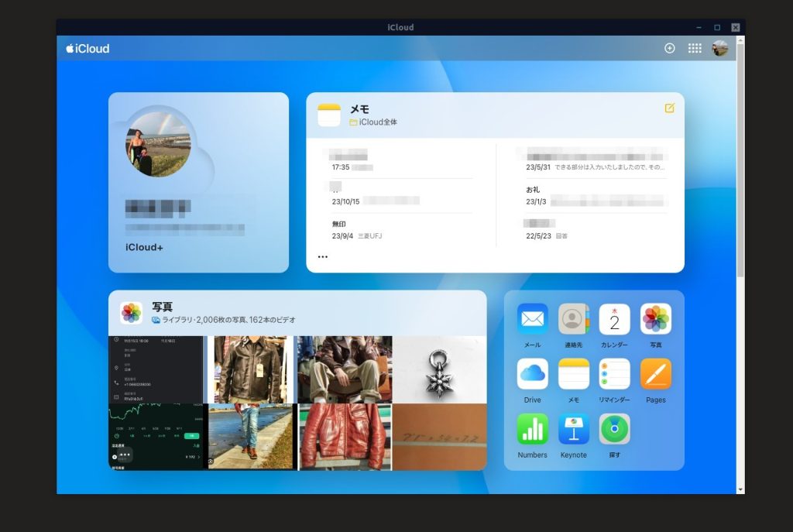Open the seated person with brown jacket photo
This screenshot has width=793, height=532.
(345, 369)
